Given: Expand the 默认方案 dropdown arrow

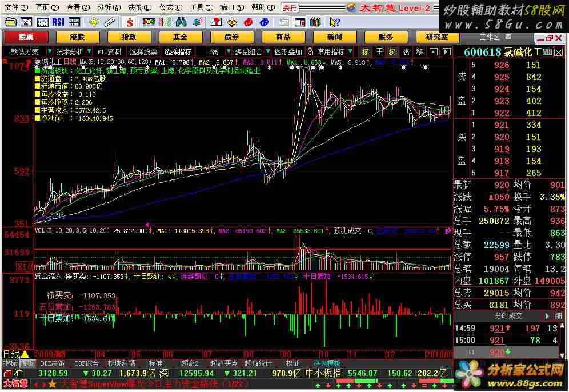Looking at the screenshot, I should [x=49, y=52].
